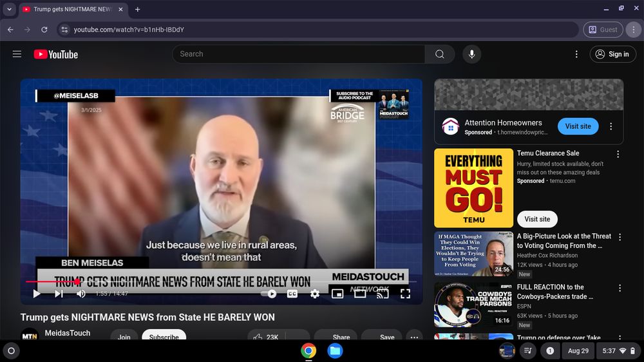The width and height of the screenshot is (644, 362).
Task: Open the status tray showing 5:37
Action: [x=619, y=351]
